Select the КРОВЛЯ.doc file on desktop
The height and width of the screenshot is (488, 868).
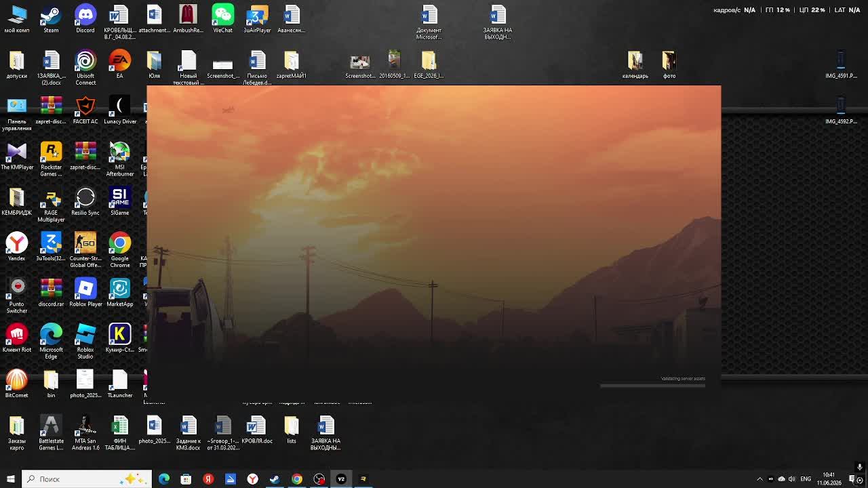pyautogui.click(x=257, y=429)
